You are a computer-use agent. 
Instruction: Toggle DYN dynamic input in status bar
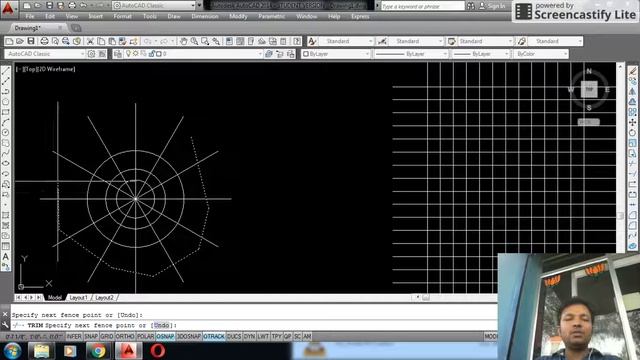(x=249, y=336)
